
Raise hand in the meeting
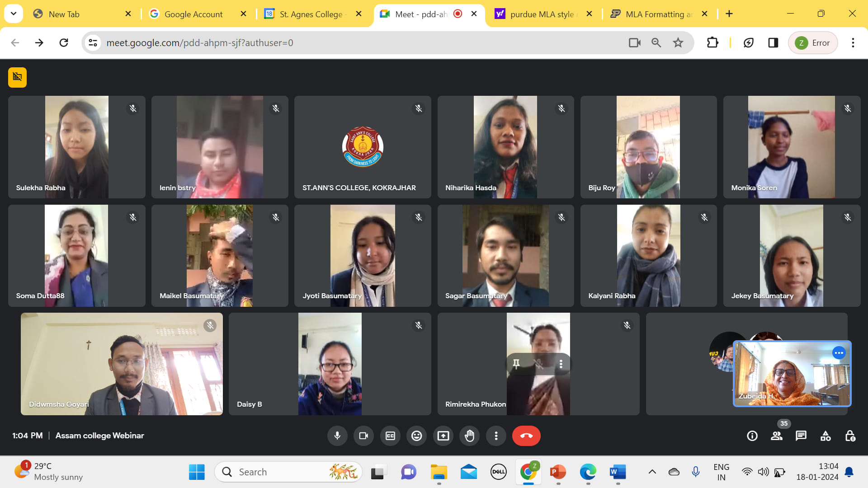pyautogui.click(x=470, y=436)
